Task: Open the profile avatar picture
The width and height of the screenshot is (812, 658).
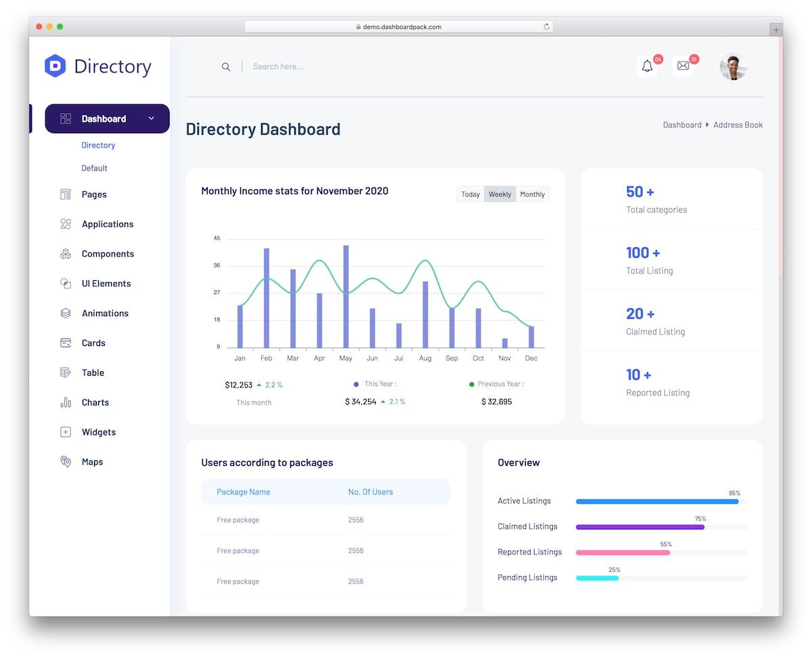Action: coord(733,66)
